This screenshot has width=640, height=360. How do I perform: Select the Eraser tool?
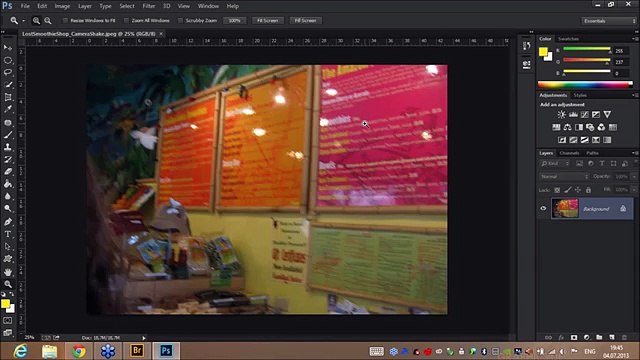[8, 172]
